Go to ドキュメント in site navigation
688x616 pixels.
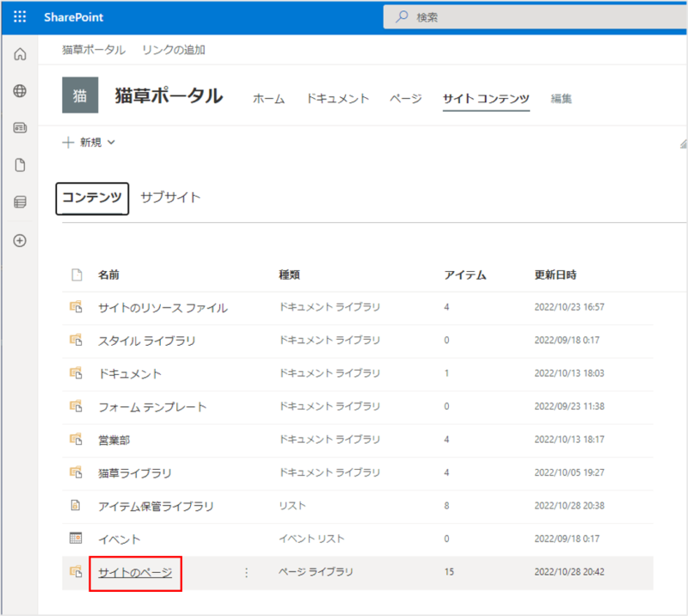pyautogui.click(x=337, y=99)
